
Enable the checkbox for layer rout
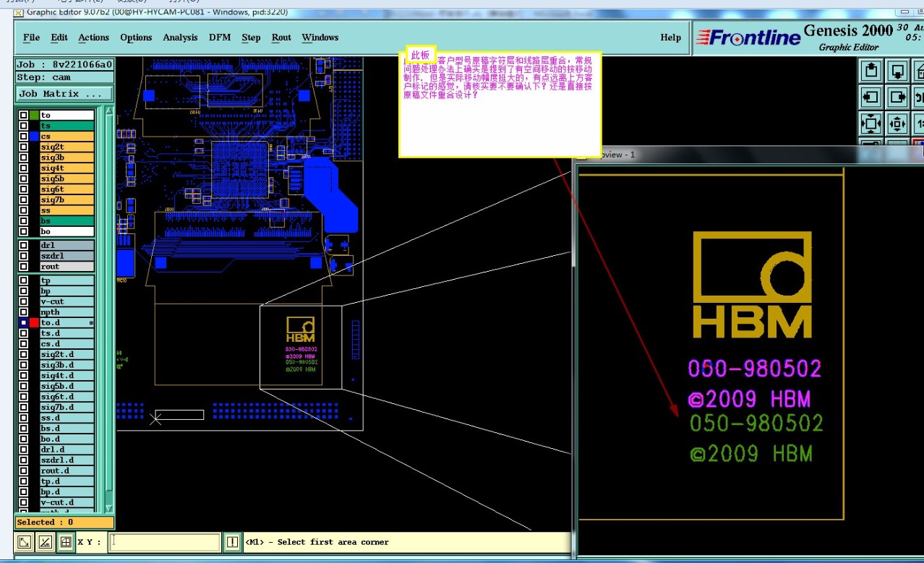(24, 267)
